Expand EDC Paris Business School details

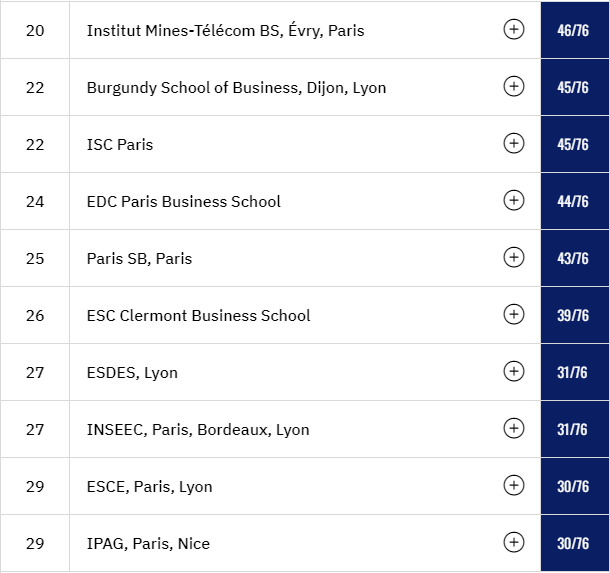click(514, 200)
